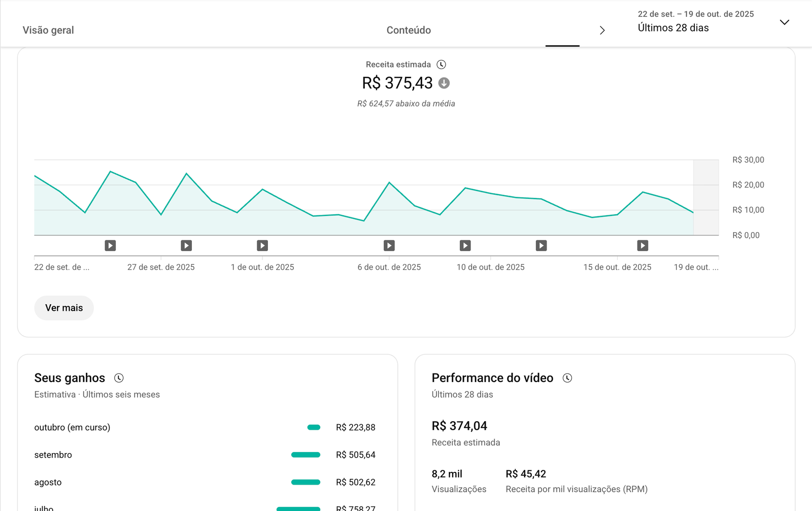Image resolution: width=812 pixels, height=511 pixels.
Task: Click the video published icon after 15 de out.
Action: tap(642, 246)
